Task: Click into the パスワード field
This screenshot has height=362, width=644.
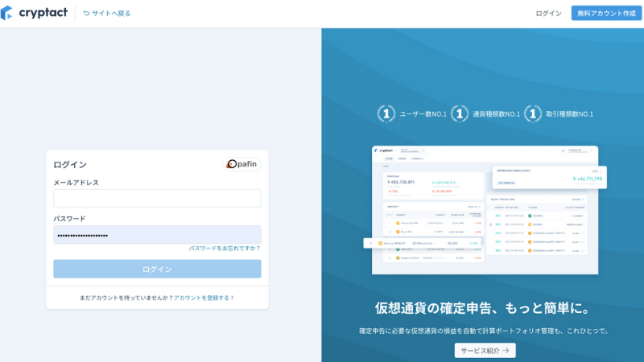Action: pos(157,235)
